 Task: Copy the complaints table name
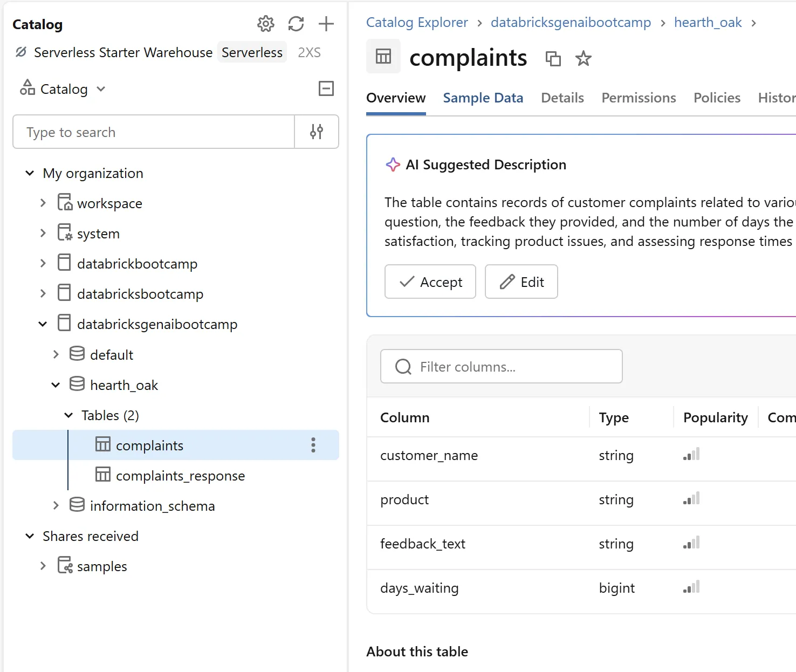tap(553, 58)
